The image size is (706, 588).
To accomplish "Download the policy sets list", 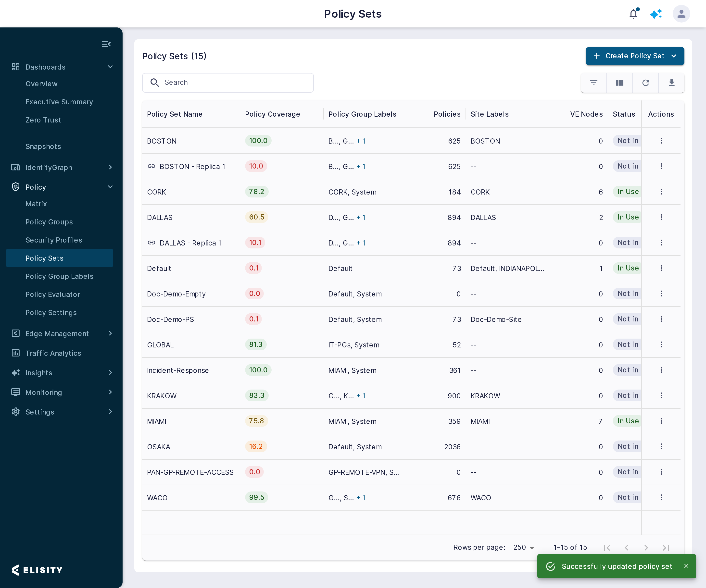I will 671,83.
